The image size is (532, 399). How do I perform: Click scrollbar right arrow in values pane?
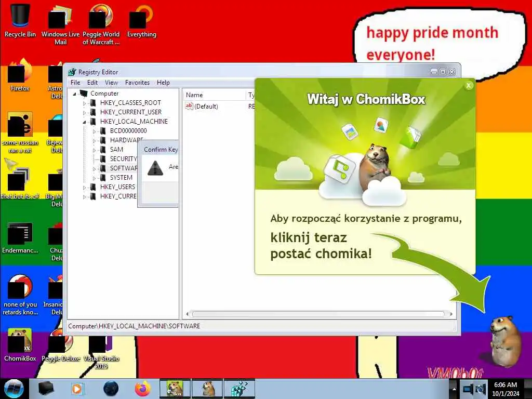coord(451,314)
